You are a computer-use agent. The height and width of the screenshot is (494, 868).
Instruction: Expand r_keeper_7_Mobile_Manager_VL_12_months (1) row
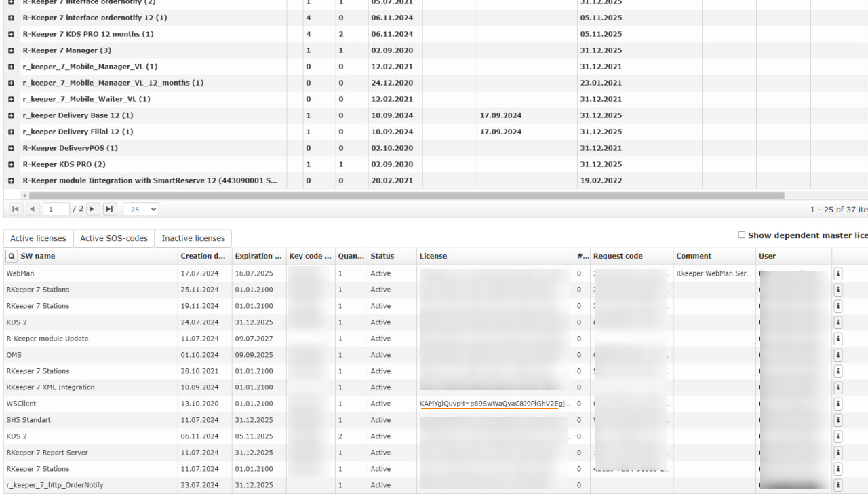11,83
